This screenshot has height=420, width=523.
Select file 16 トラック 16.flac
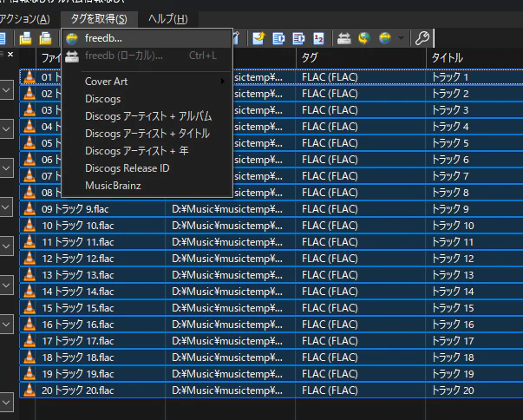click(x=78, y=325)
